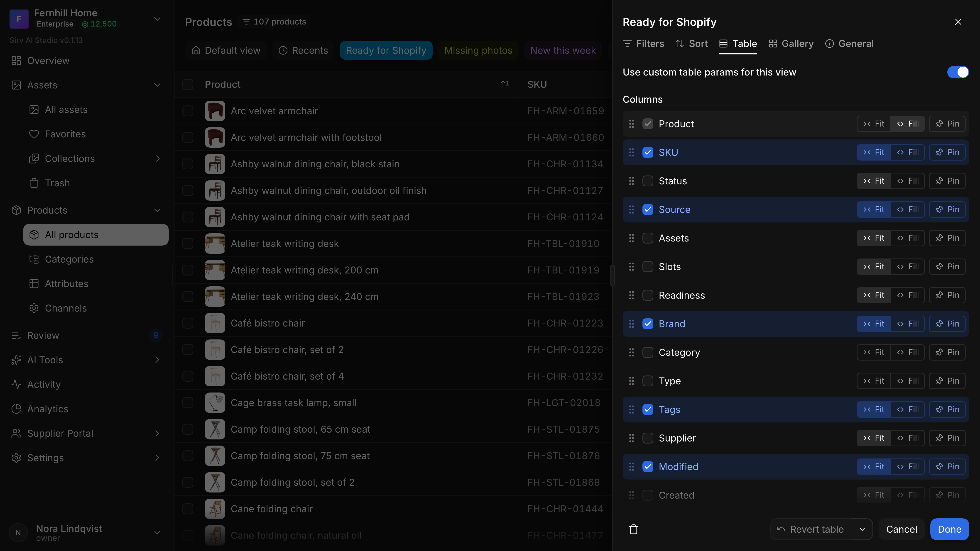Click Pin button for Tags column
Screen dimensions: 980x551
(947, 409)
